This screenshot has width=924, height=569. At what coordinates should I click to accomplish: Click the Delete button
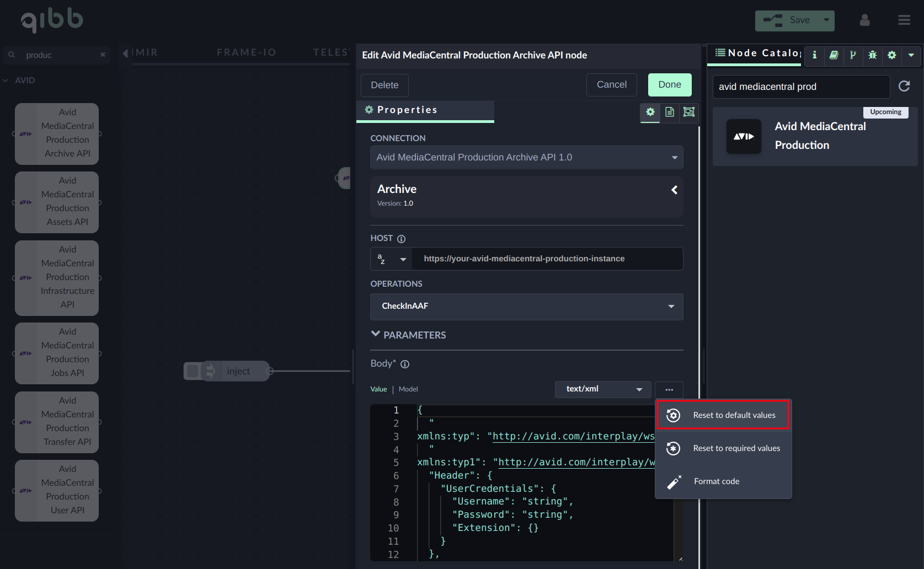(384, 85)
